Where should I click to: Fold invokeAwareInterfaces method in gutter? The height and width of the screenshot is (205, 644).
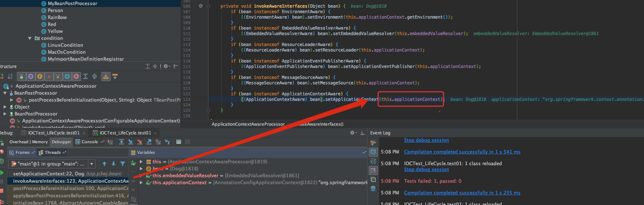(208, 6)
